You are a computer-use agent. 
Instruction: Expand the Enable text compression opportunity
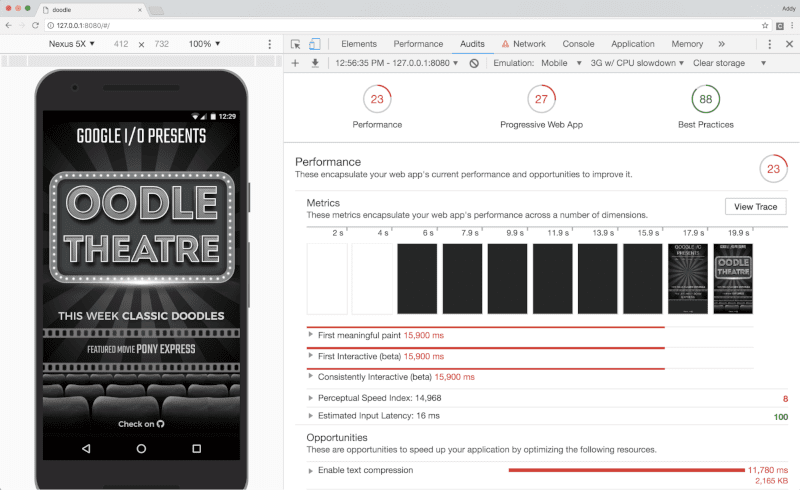coord(311,470)
